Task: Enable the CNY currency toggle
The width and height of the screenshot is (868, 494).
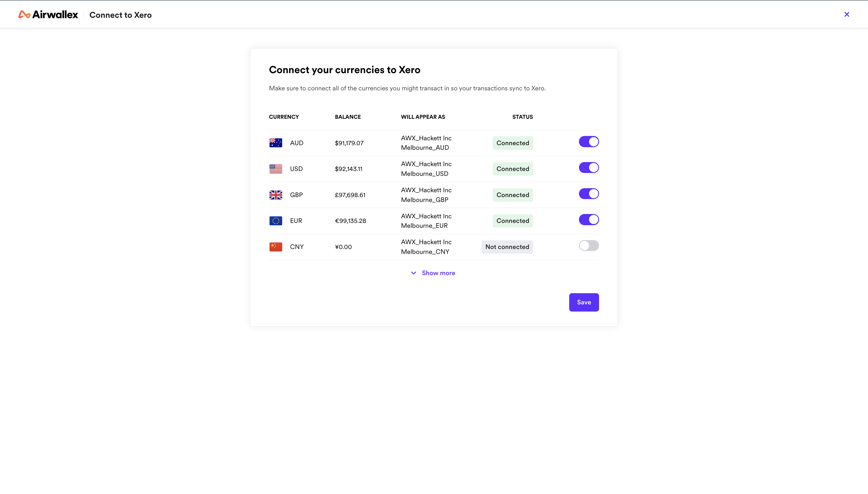Action: tap(589, 246)
